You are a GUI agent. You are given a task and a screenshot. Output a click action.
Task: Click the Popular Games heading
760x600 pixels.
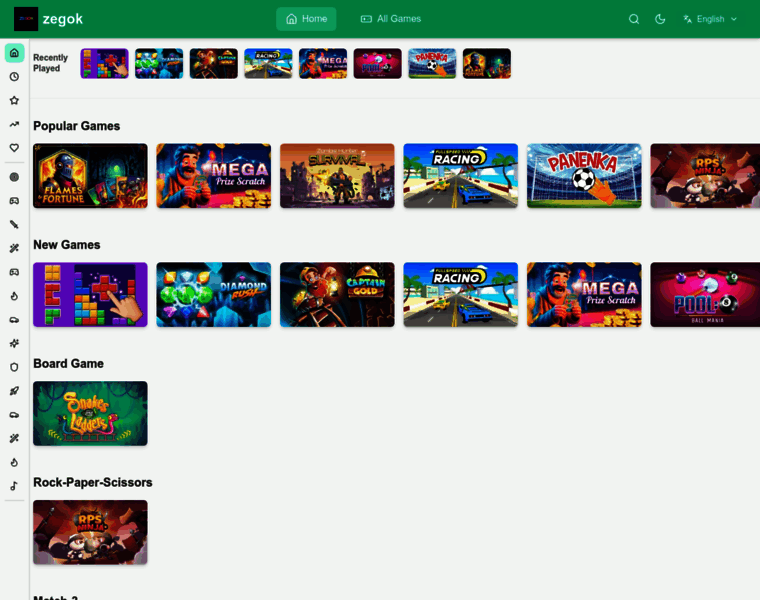(77, 126)
